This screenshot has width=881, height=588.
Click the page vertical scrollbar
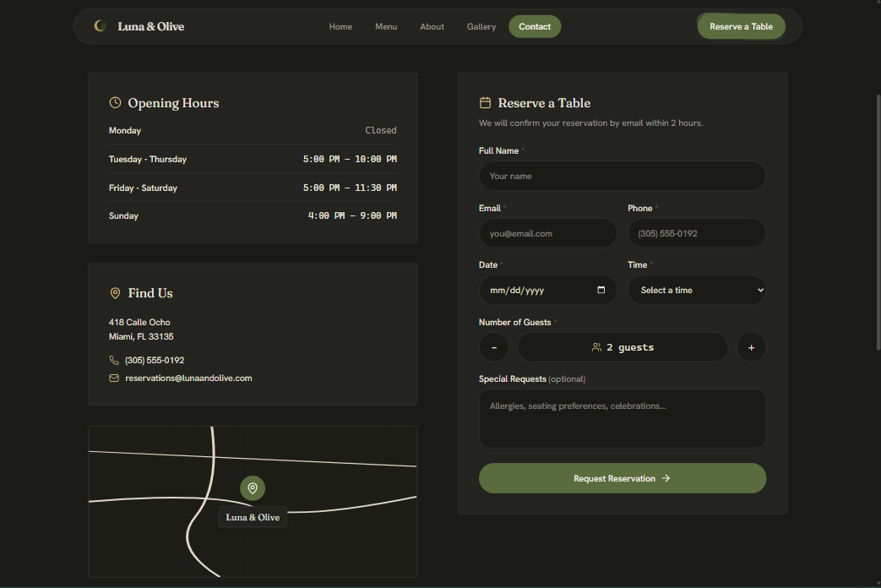point(878,222)
